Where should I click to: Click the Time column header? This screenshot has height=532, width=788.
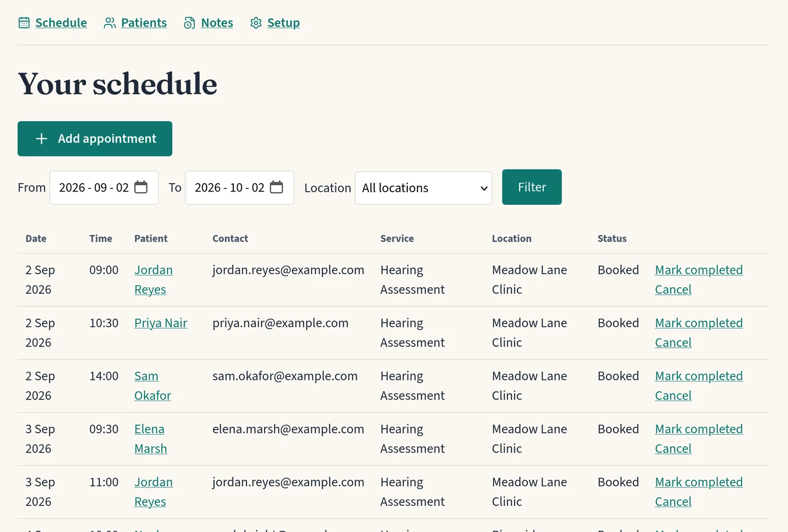(101, 239)
